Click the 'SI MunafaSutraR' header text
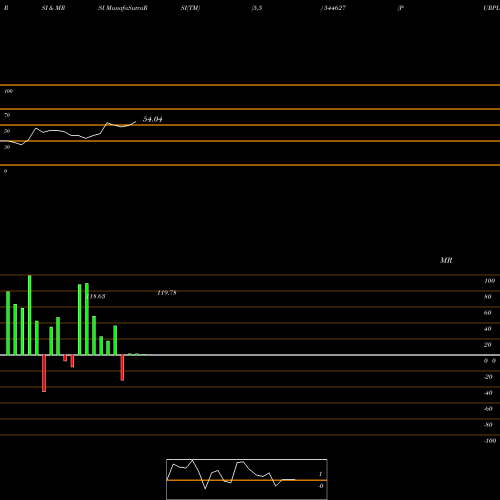The height and width of the screenshot is (500, 500). [x=123, y=8]
